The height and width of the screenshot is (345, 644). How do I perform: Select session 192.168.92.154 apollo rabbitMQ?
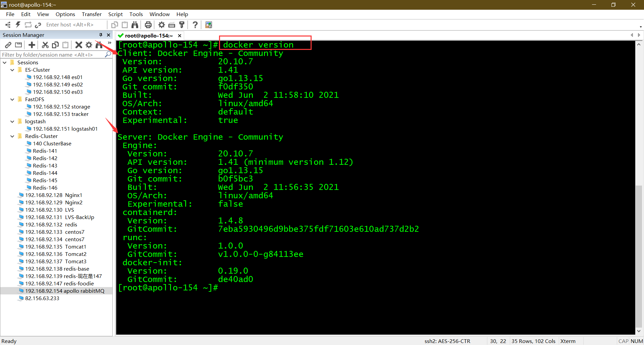[x=65, y=291]
